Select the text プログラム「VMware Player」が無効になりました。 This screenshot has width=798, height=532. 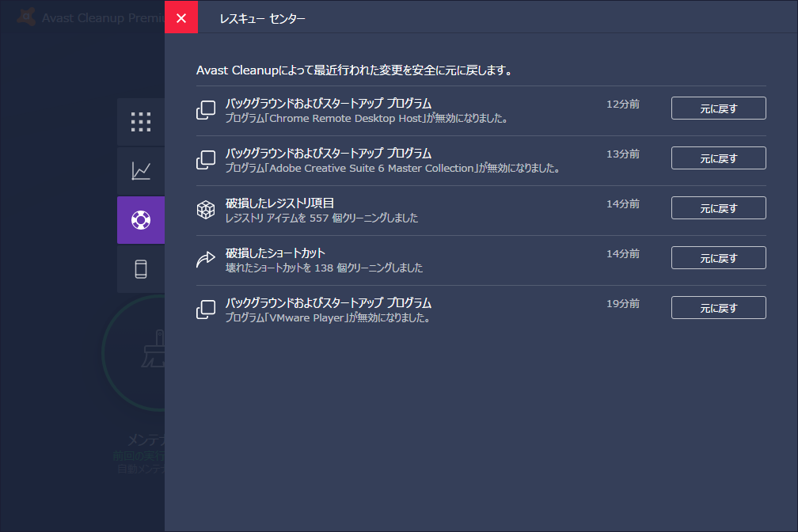pos(329,318)
